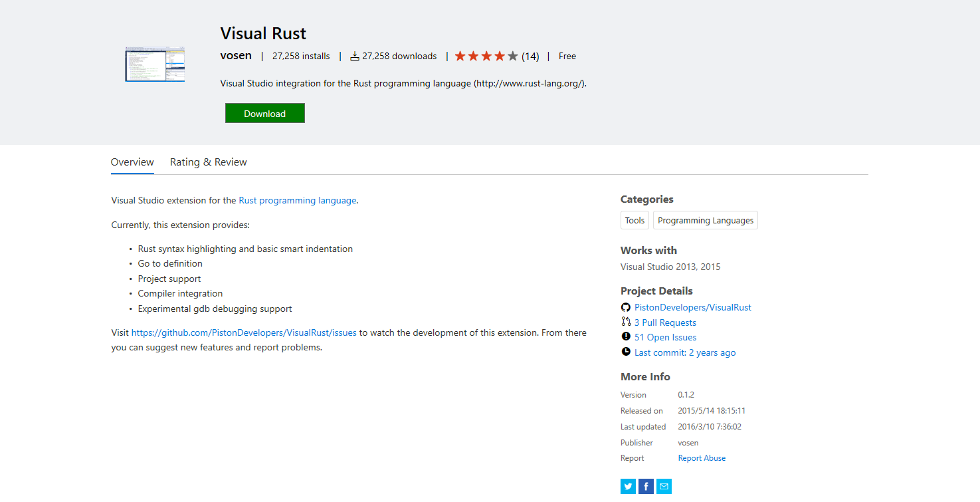Click the Visual Rust title heading
This screenshot has height=502, width=980.
pyautogui.click(x=263, y=33)
